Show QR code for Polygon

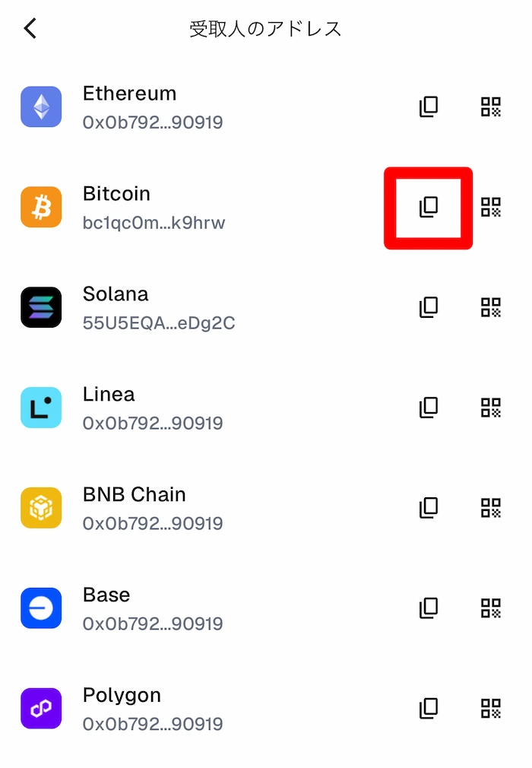pos(491,709)
